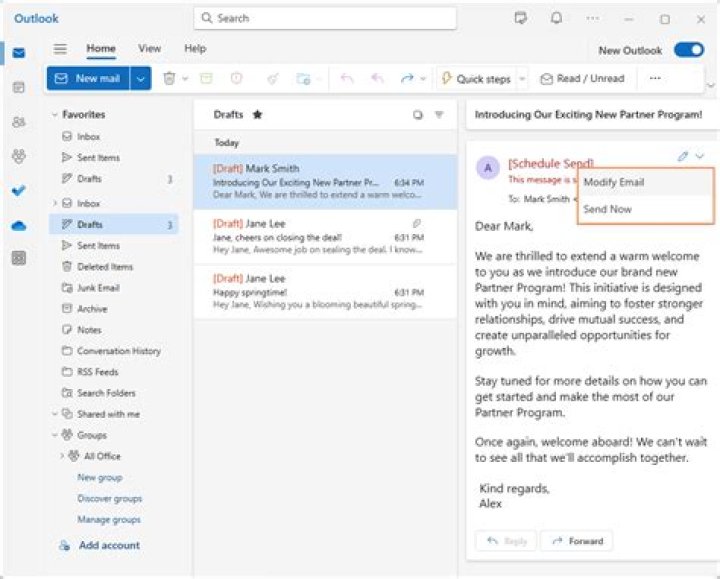Viewport: 720px width, 579px height.
Task: Click the Archive toolbar icon
Action: click(206, 79)
